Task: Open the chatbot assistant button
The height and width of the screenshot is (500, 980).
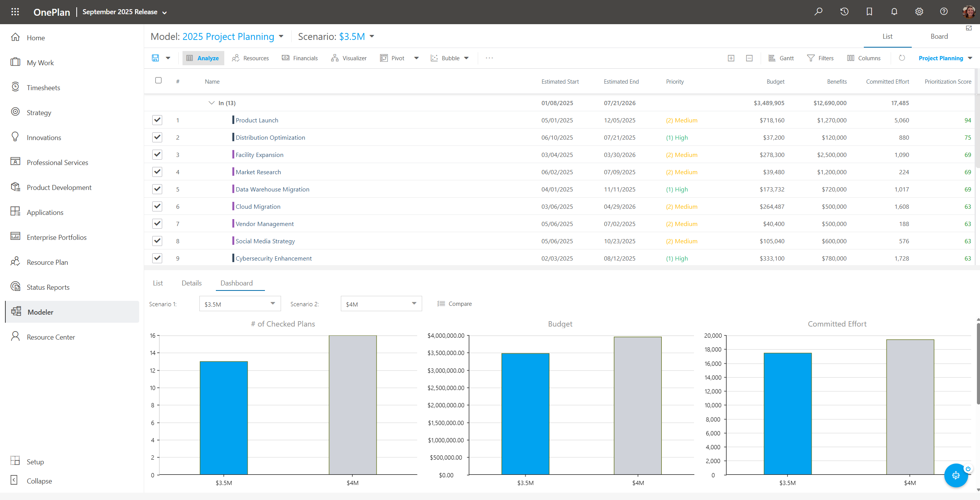Action: (955, 475)
